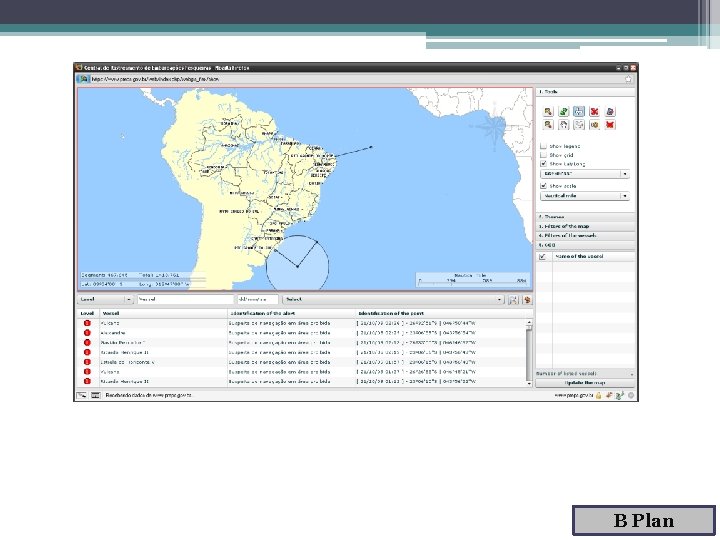
Task: Click the padlock icon in the status bar
Action: (x=598, y=395)
